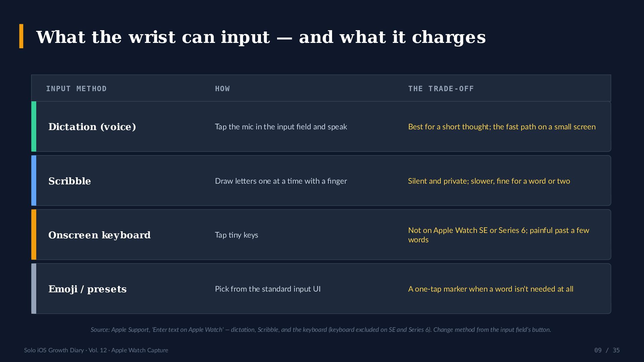Click the 09 / 35 page number
This screenshot has height=362, width=644.
pos(607,350)
